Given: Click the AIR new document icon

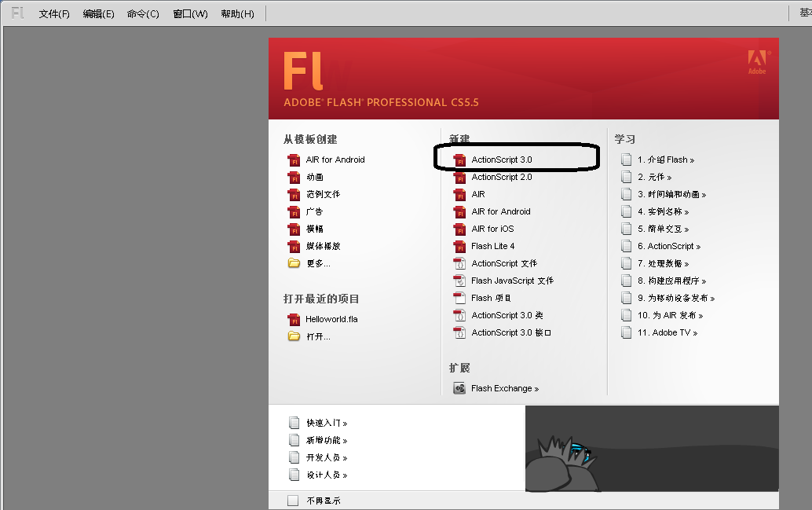Looking at the screenshot, I should pyautogui.click(x=460, y=195).
